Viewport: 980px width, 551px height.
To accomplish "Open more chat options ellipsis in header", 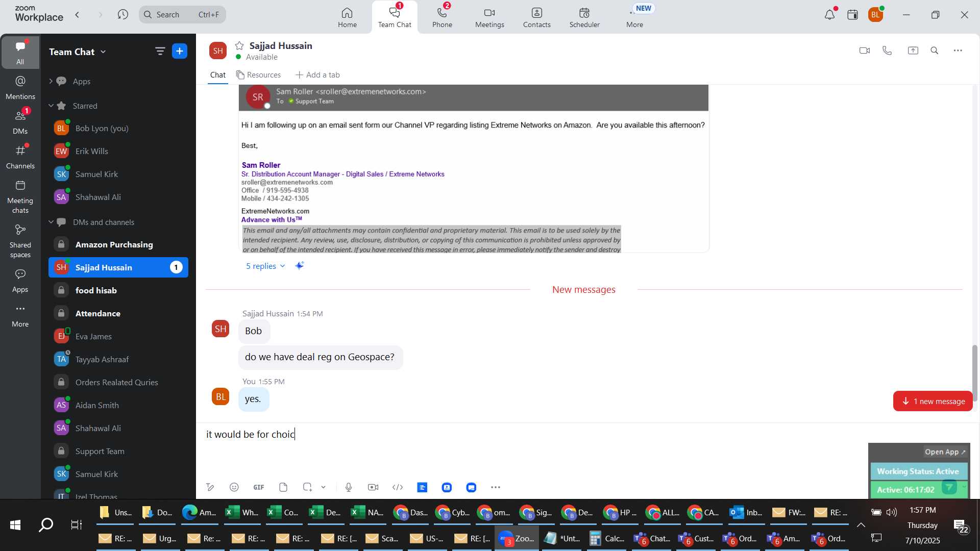I will (958, 51).
